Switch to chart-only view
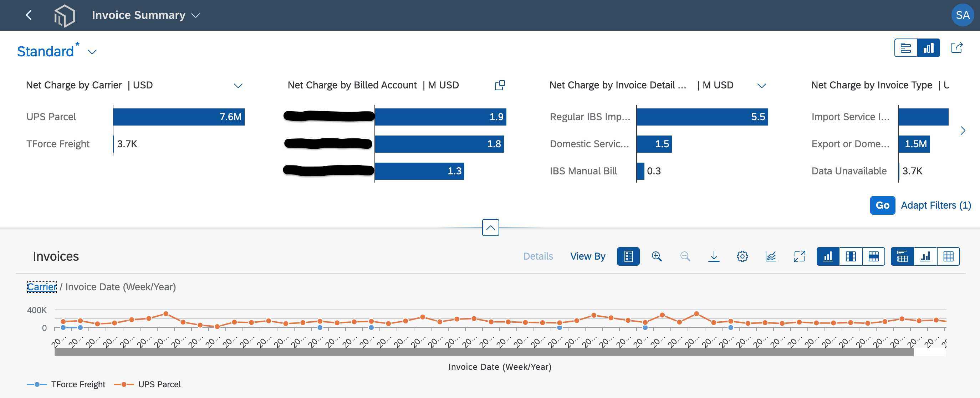Viewport: 980px width, 398px height. (x=925, y=256)
